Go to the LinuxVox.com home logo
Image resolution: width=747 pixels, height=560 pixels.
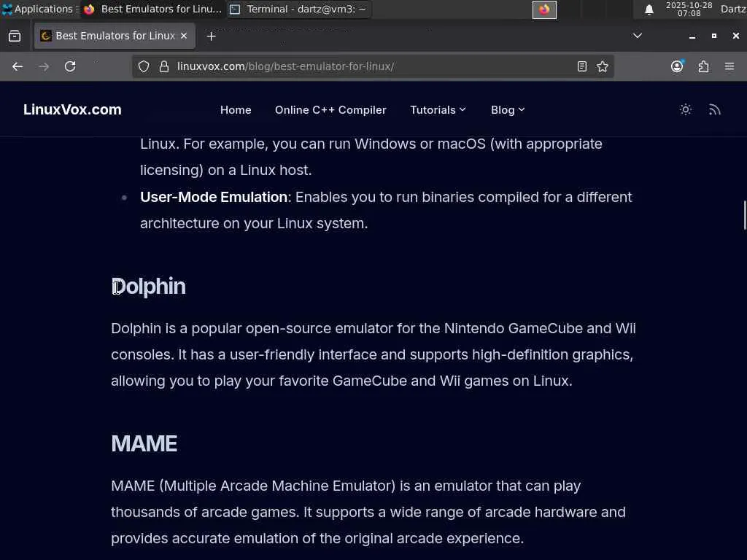72,109
